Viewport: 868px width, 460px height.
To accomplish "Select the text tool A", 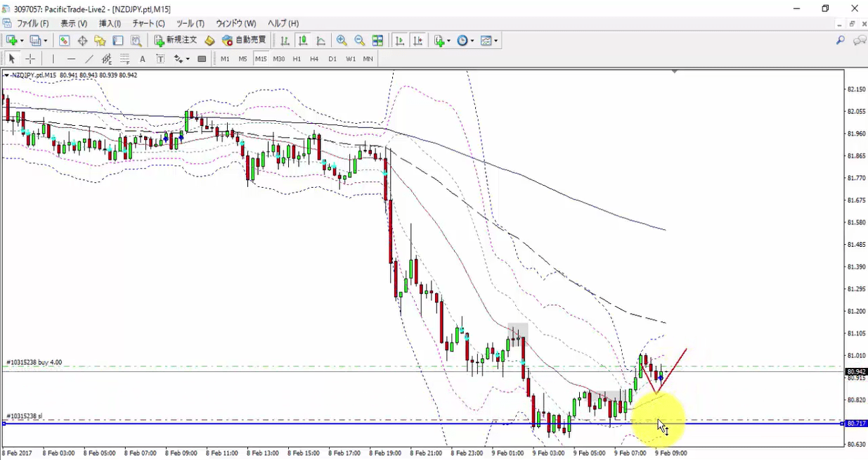I will point(143,58).
